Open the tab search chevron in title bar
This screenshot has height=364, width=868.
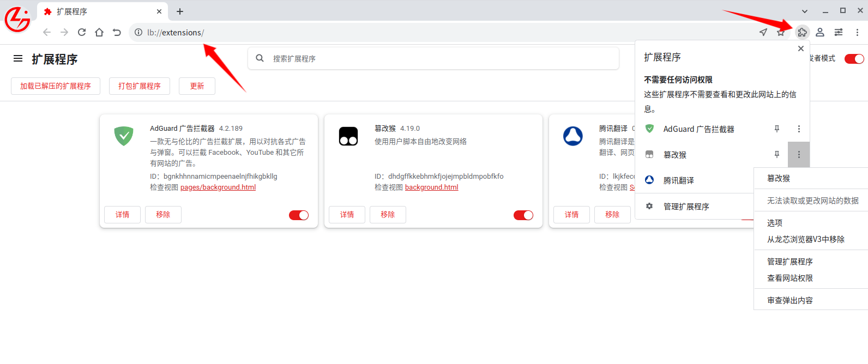click(x=805, y=11)
